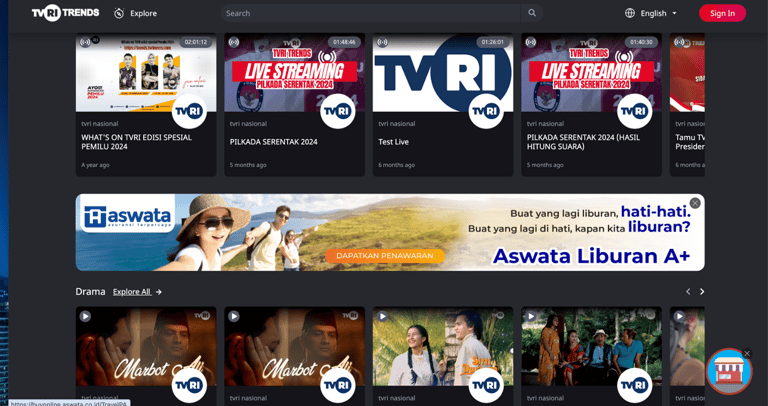This screenshot has width=768, height=406.
Task: Click play icon on the thumbnail with the girl in braids
Action: coord(382,316)
